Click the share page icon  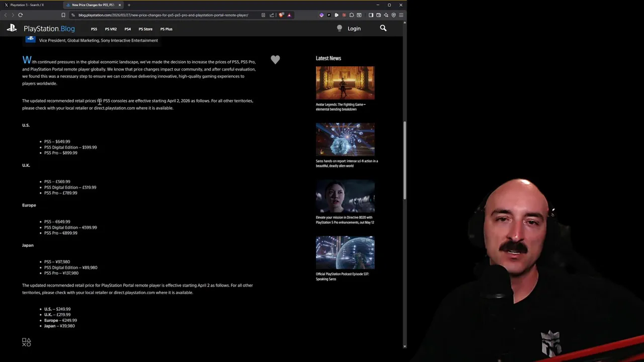(x=272, y=15)
